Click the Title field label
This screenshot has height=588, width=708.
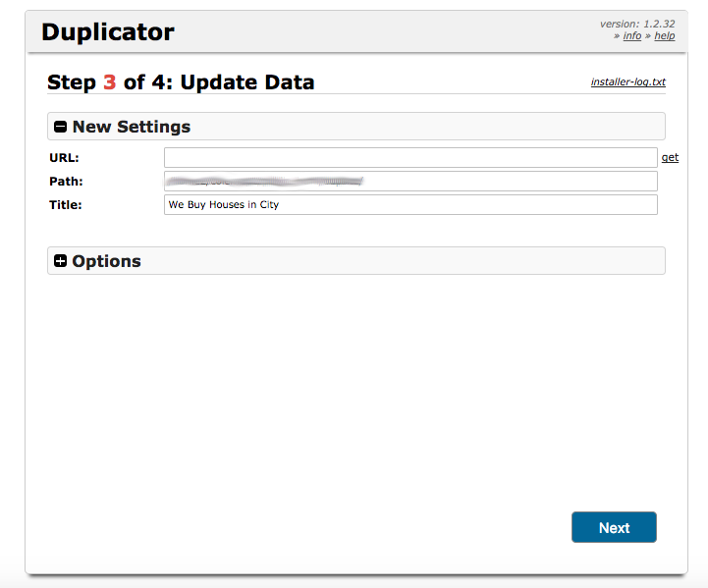[x=66, y=205]
